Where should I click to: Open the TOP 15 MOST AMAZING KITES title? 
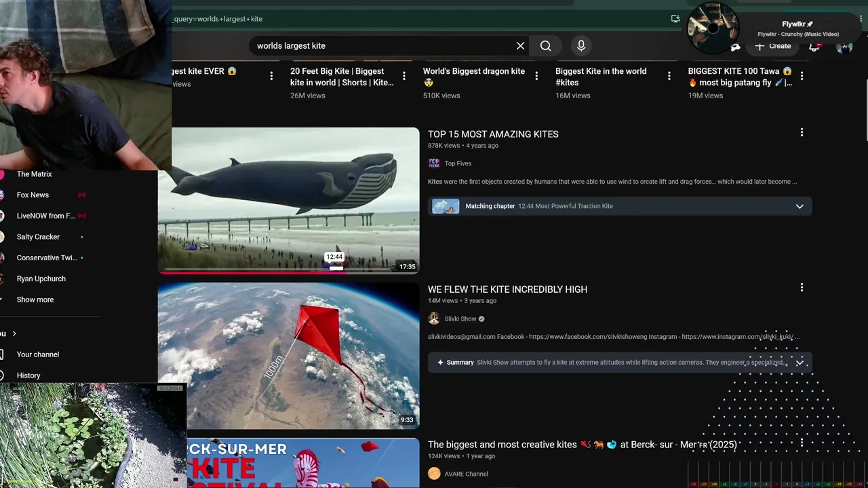[493, 134]
